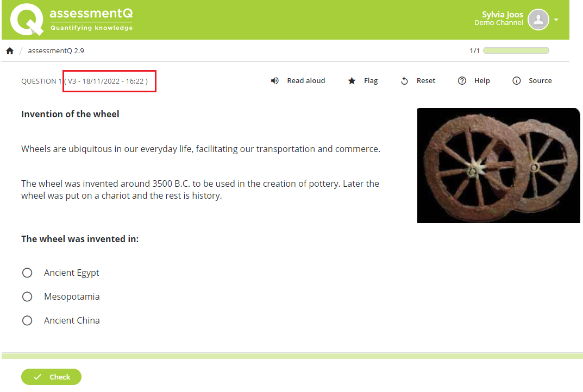Click the Read aloud text label
This screenshot has width=583, height=392.
(306, 80)
